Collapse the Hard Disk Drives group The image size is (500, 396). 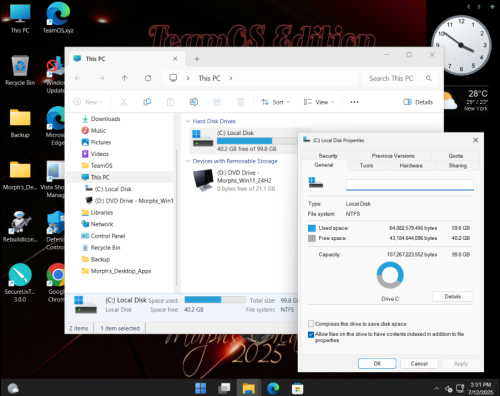(x=188, y=121)
